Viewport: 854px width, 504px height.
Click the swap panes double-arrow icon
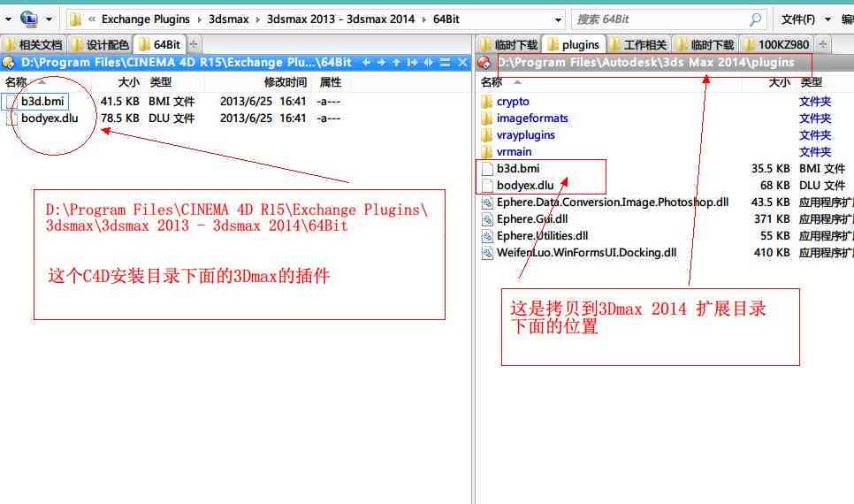click(429, 63)
